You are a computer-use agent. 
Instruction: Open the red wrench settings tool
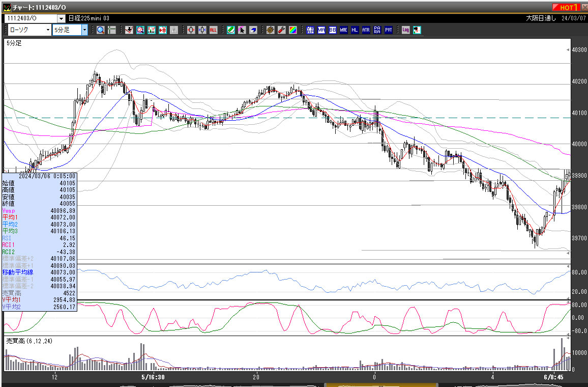[281, 30]
